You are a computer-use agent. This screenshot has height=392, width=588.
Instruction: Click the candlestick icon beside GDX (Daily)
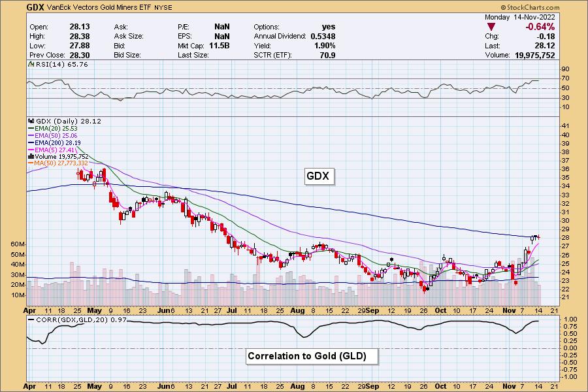[x=31, y=121]
